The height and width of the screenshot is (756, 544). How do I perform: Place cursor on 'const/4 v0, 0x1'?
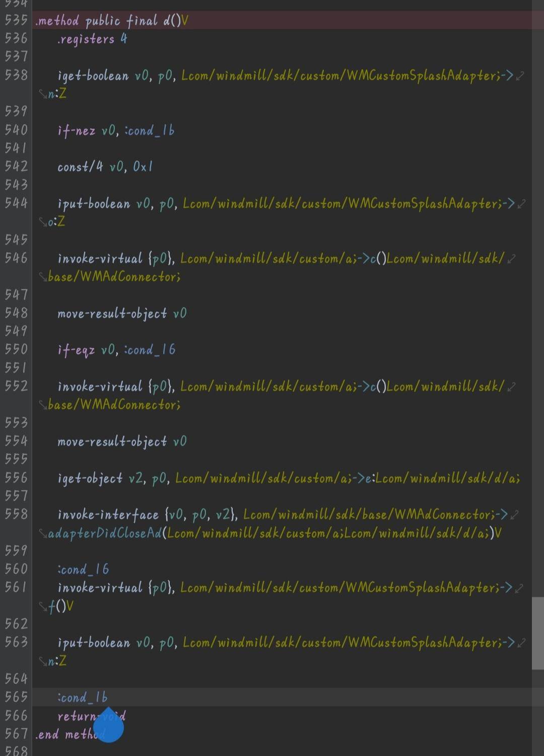coord(105,167)
